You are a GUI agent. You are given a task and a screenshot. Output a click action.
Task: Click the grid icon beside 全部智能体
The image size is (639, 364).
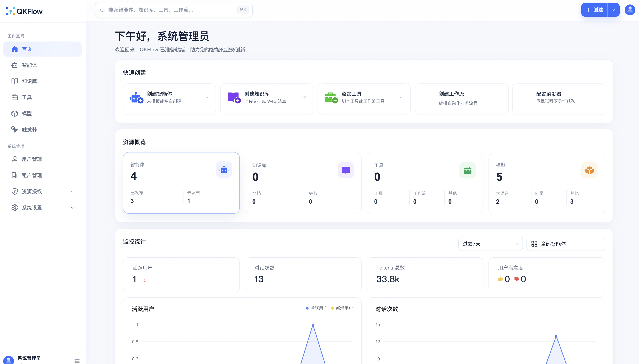534,244
